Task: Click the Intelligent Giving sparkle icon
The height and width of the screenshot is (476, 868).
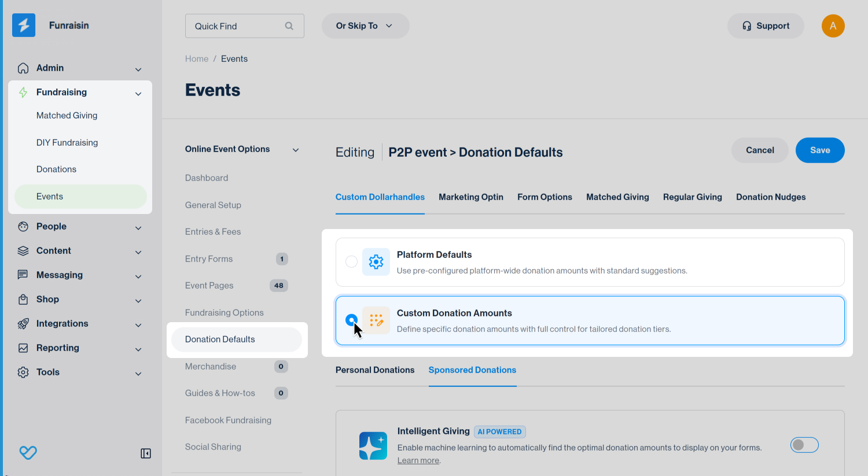Action: pos(373,446)
